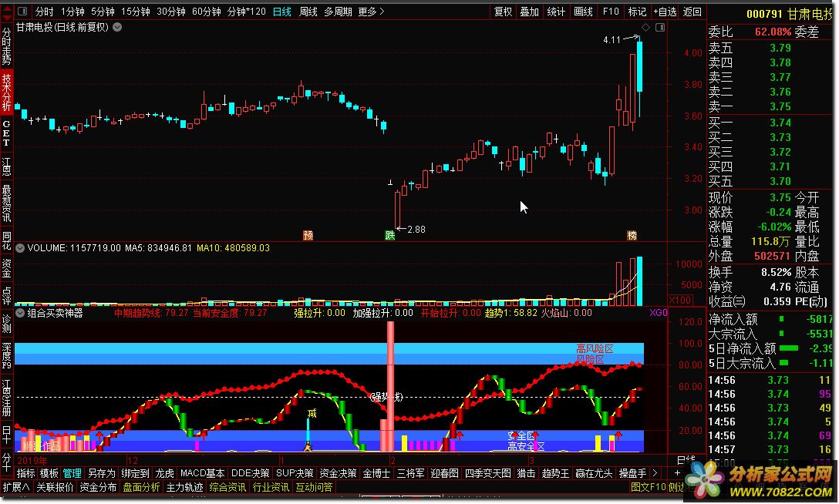Click the 预 marker icon on the chart
The image size is (839, 504).
point(308,234)
